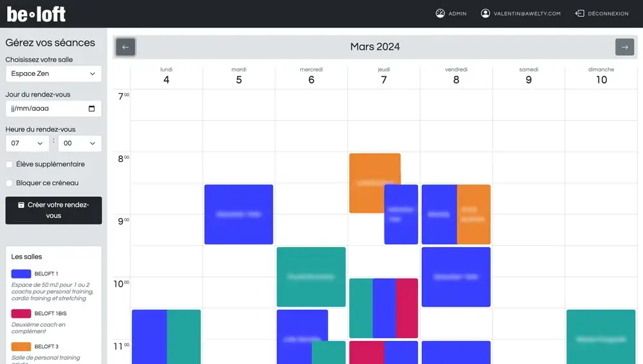Open the ADMIN menu item
Viewport: 643px width, 364px height.
tap(457, 14)
